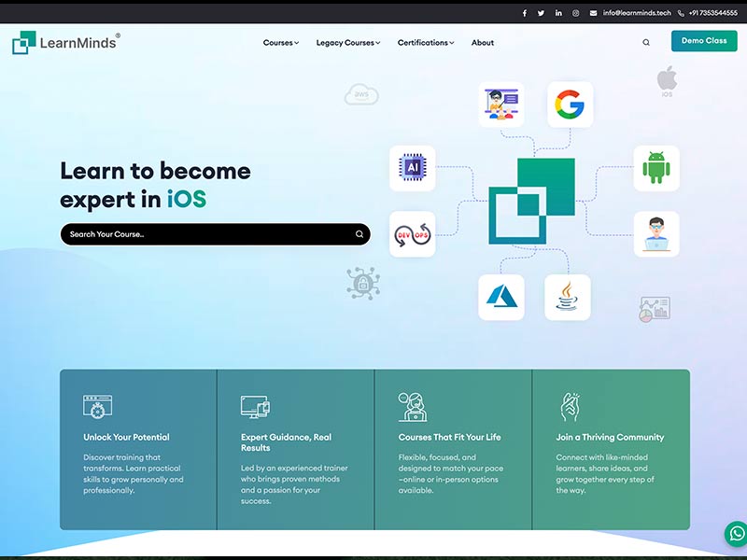Click the header search magnifier icon
The height and width of the screenshot is (560, 747).
pyautogui.click(x=646, y=42)
